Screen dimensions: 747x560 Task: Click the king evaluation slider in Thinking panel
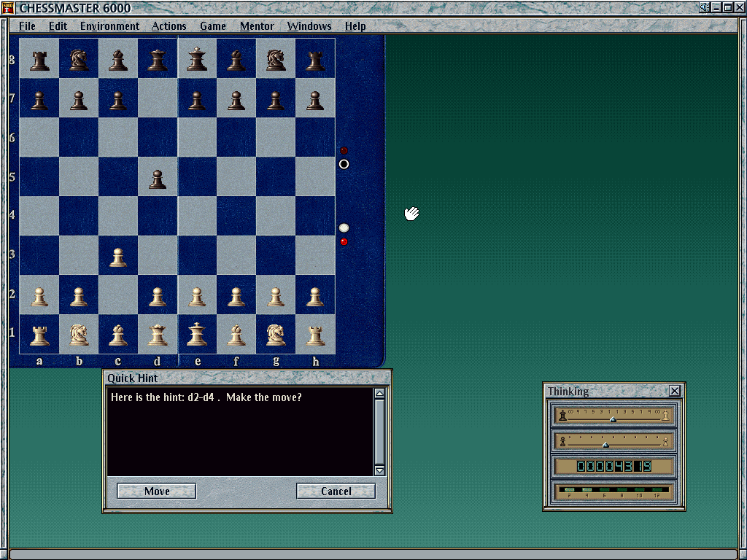614,415
